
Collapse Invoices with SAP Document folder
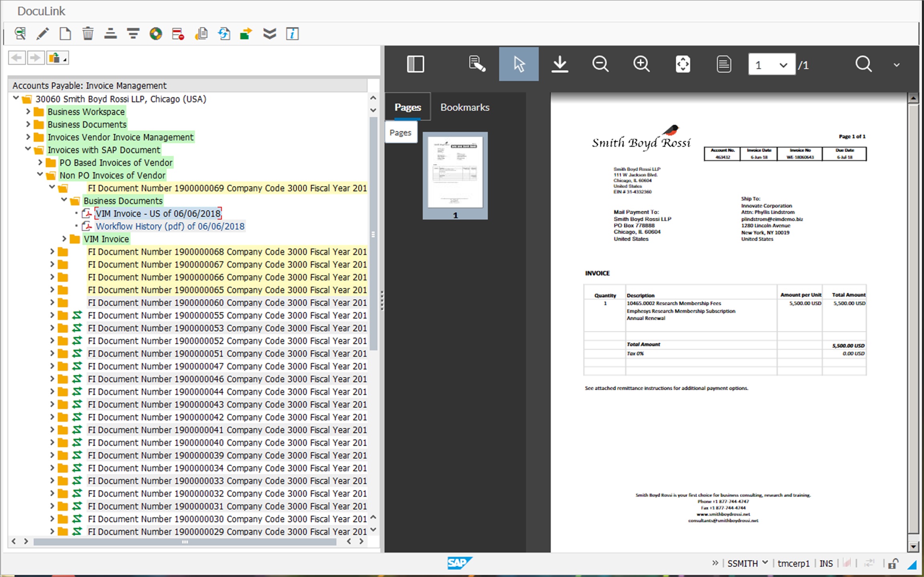pyautogui.click(x=28, y=149)
